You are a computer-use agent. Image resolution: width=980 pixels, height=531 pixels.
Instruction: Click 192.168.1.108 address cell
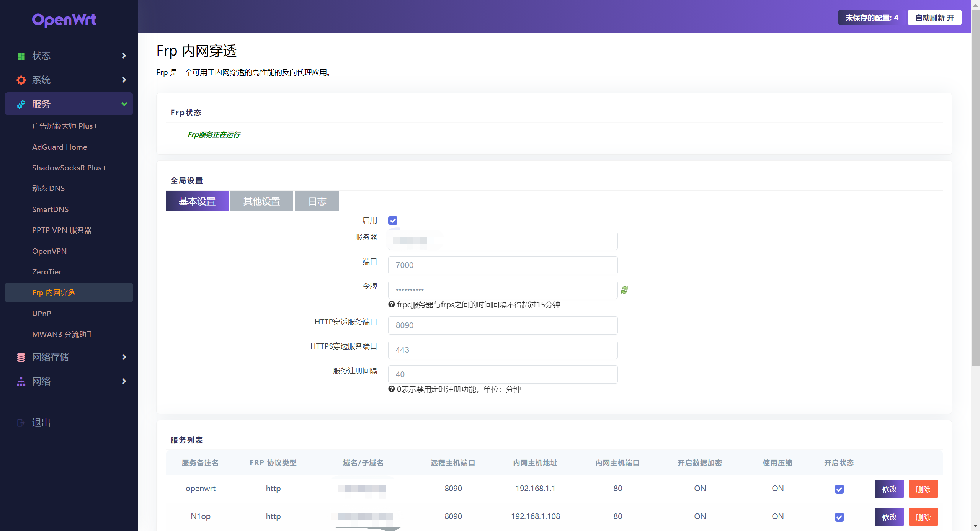tap(535, 516)
